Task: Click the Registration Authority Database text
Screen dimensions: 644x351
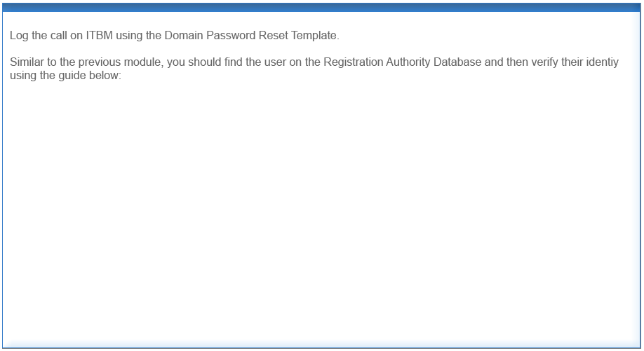Action: click(x=402, y=62)
